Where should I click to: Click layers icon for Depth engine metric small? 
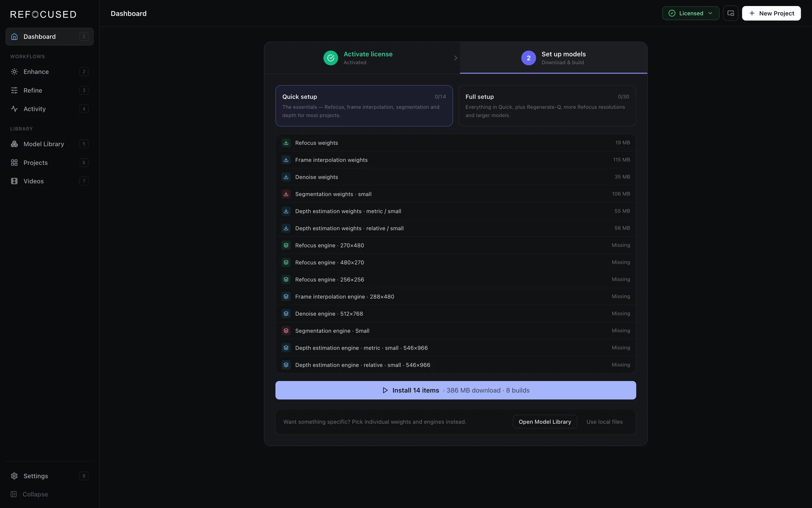coord(286,348)
